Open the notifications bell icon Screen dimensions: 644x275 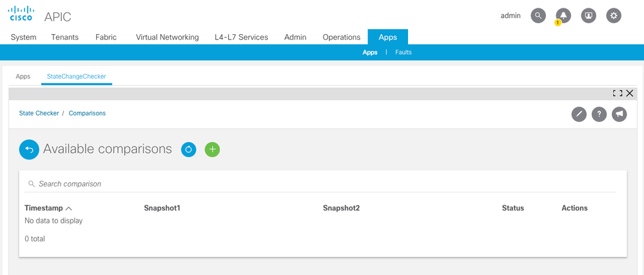tap(563, 16)
